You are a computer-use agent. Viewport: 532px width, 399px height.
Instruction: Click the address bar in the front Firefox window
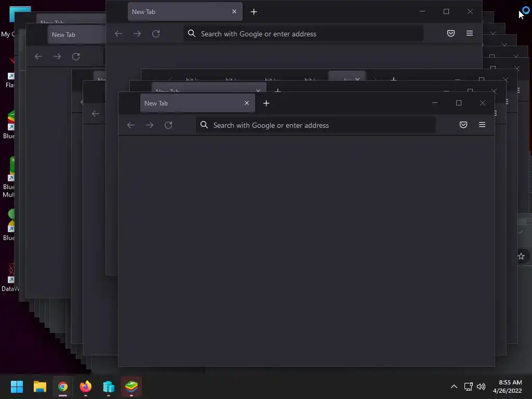(x=315, y=125)
